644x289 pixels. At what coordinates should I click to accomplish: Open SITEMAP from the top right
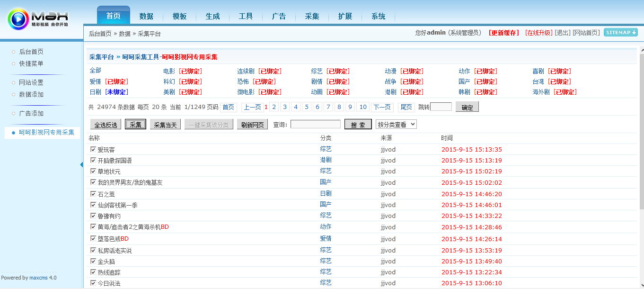point(620,33)
